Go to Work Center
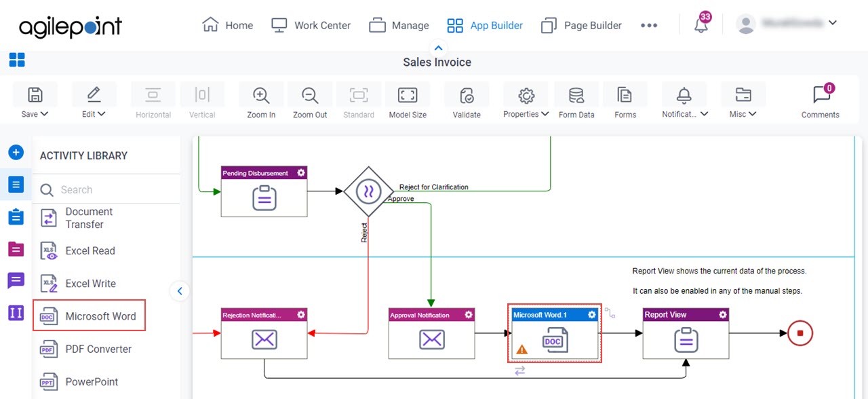 point(311,25)
